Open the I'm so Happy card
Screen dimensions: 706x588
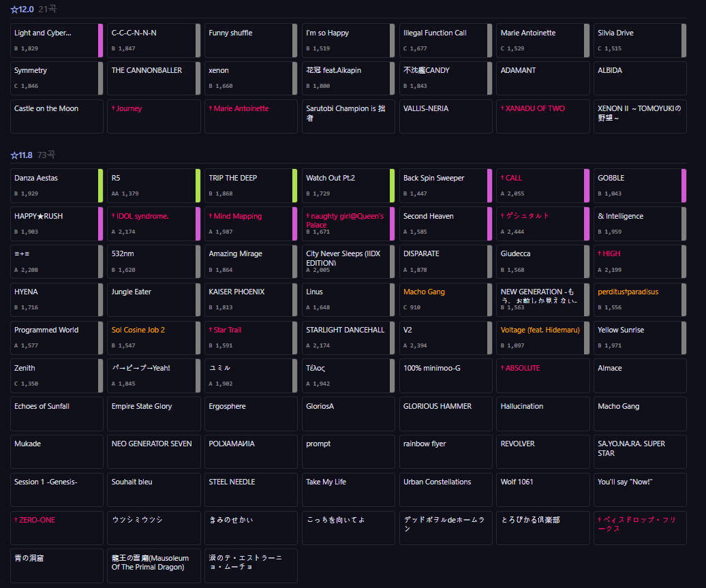pos(348,40)
